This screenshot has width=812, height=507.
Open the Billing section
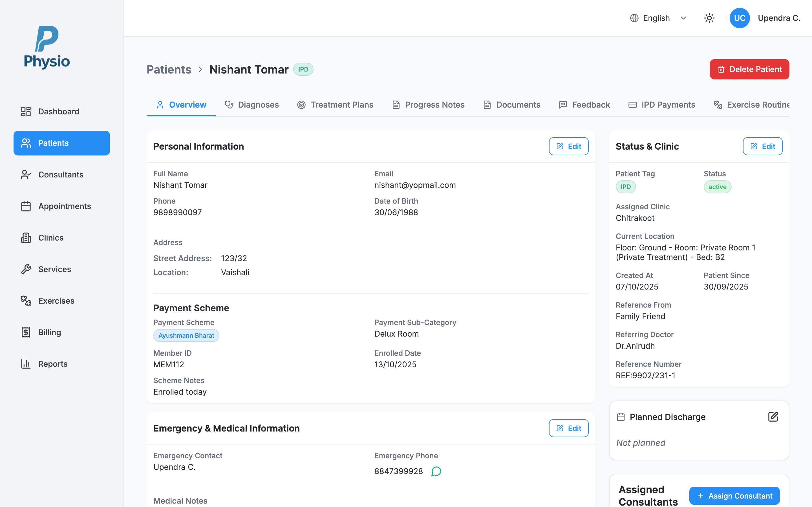click(49, 332)
